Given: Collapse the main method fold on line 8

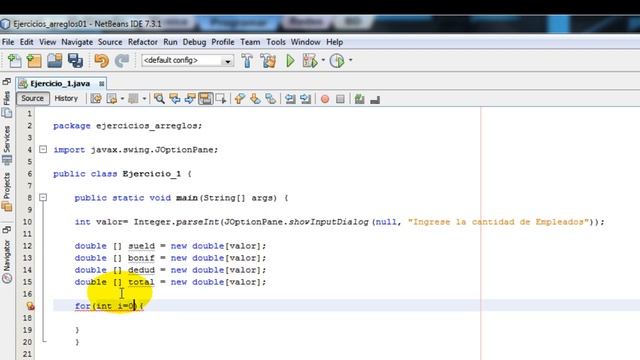Looking at the screenshot, I should click(43, 198).
